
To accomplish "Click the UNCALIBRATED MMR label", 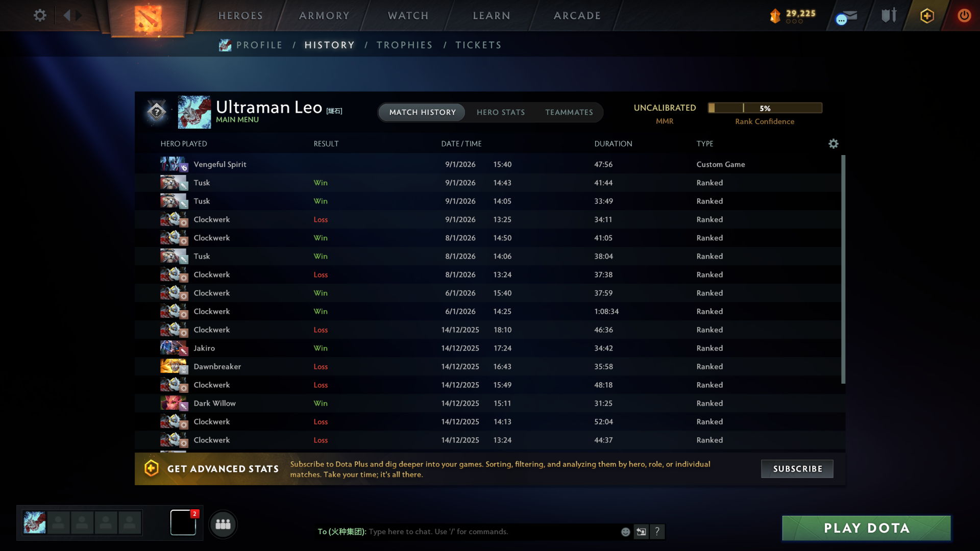I will click(x=665, y=114).
